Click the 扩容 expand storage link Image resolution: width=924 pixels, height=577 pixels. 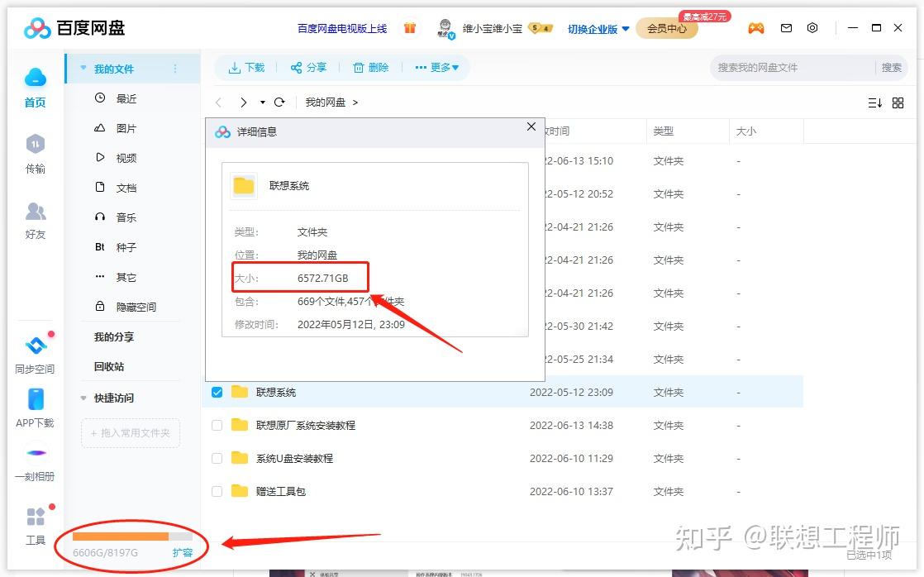[x=182, y=552]
